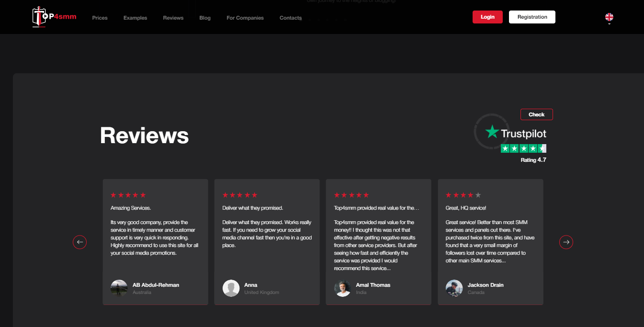Click the 'Rating 4.7' text
Viewport: 644px width, 327px height.
(533, 160)
